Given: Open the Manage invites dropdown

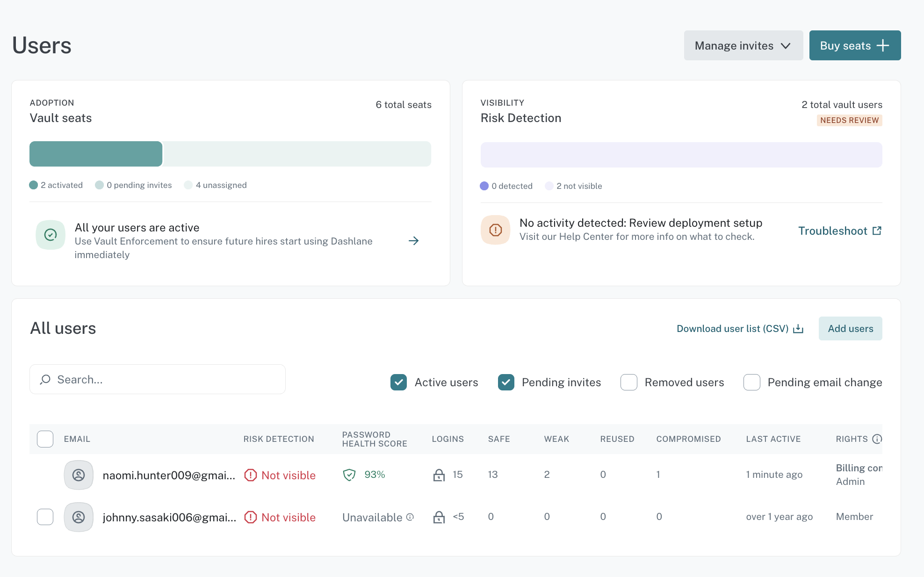Looking at the screenshot, I should [x=743, y=45].
